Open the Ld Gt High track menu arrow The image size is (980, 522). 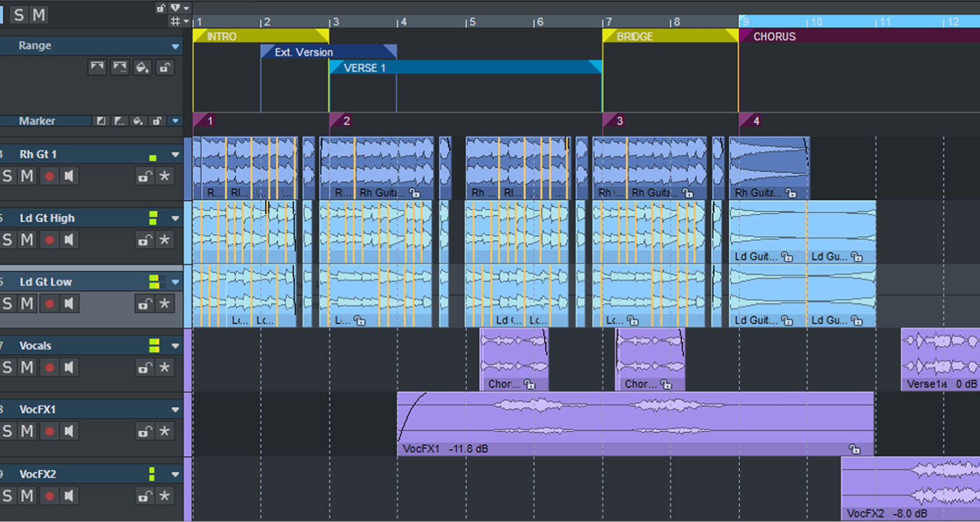click(x=175, y=218)
